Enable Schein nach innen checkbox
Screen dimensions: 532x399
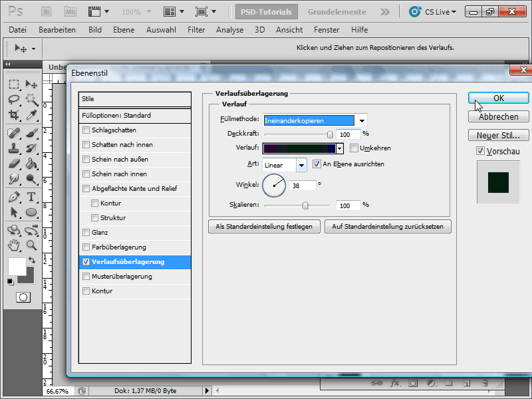86,174
